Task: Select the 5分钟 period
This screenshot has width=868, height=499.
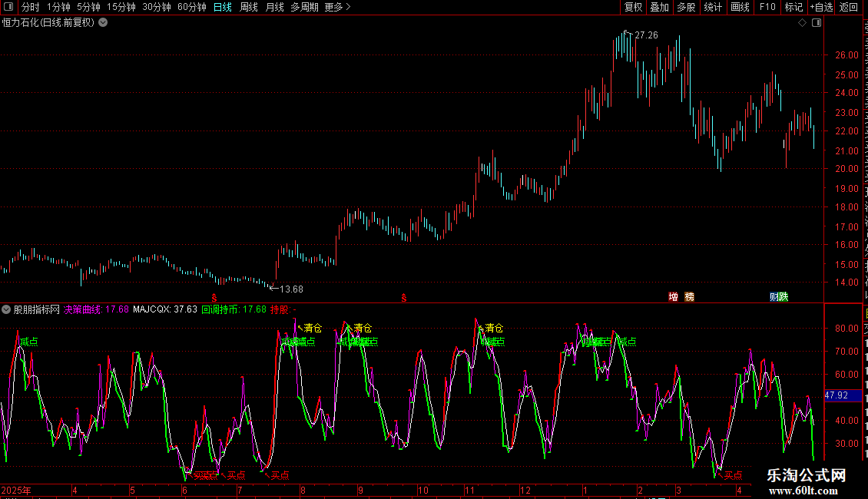Action: (x=88, y=7)
